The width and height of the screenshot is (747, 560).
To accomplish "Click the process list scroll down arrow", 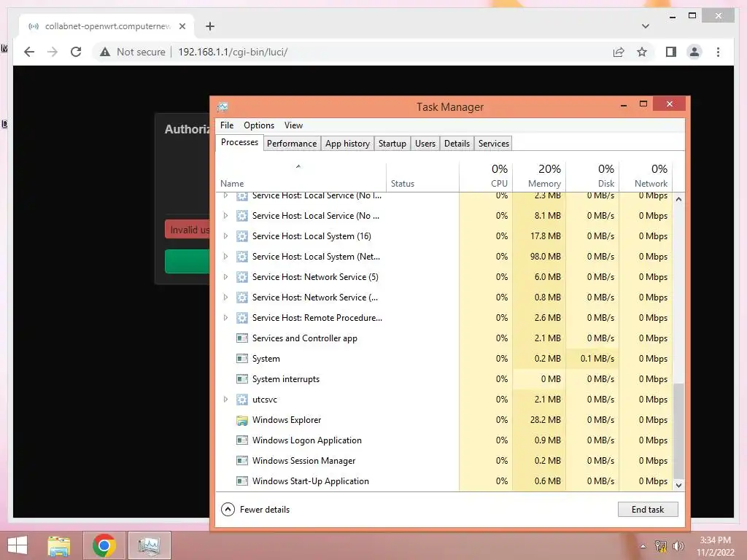I will (679, 485).
